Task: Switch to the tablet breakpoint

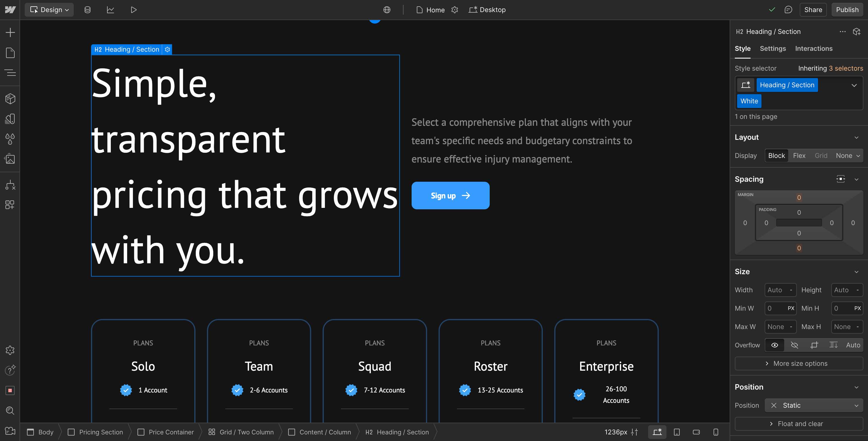Action: click(677, 432)
